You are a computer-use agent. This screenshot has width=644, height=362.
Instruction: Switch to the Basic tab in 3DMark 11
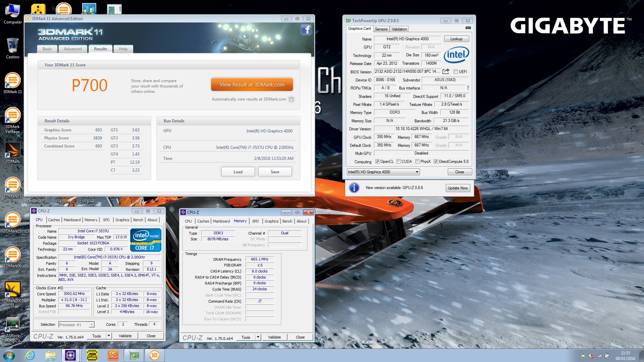[47, 49]
